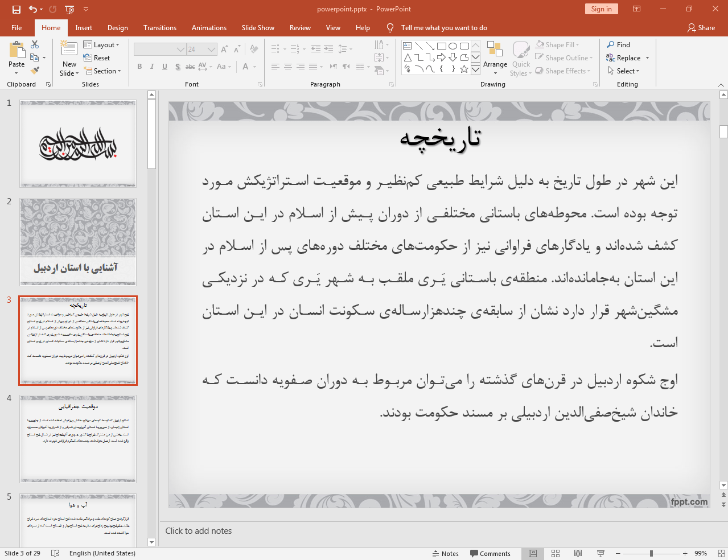Viewport: 728px width, 560px height.
Task: Switch to Slide Sorter view
Action: 555,553
